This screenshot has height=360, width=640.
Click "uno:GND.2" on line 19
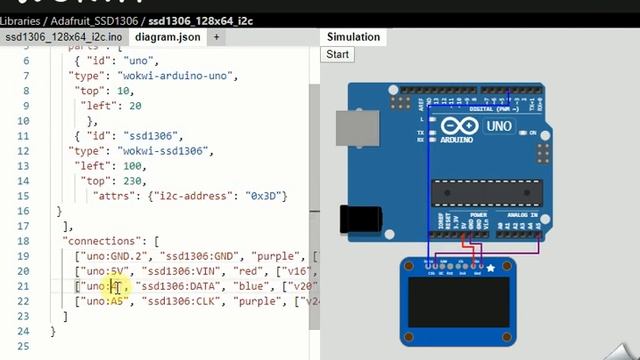click(114, 256)
